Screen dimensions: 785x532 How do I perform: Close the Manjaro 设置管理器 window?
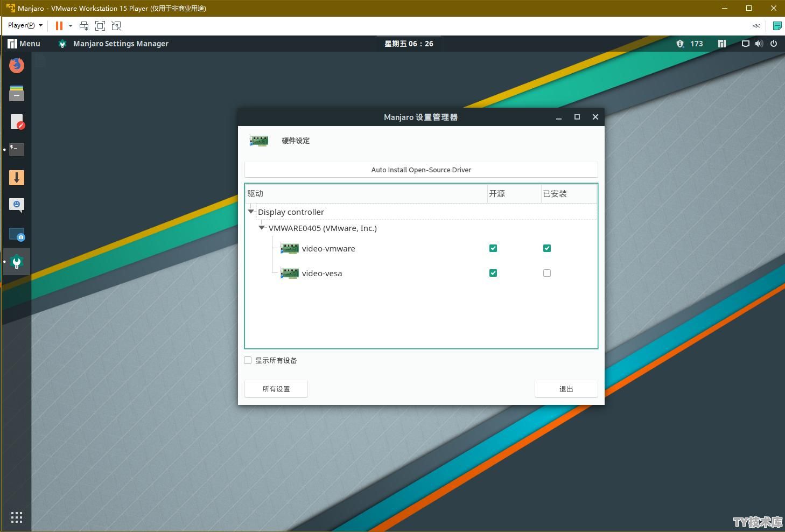pos(595,117)
